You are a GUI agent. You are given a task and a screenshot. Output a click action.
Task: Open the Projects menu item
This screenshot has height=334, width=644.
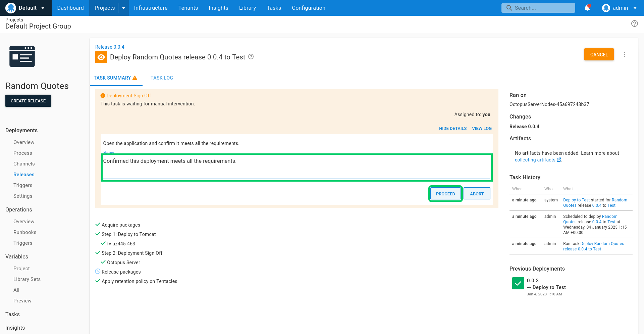pyautogui.click(x=105, y=8)
